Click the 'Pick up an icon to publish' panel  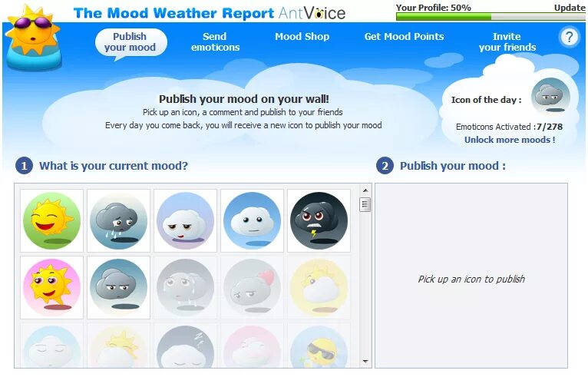471,276
